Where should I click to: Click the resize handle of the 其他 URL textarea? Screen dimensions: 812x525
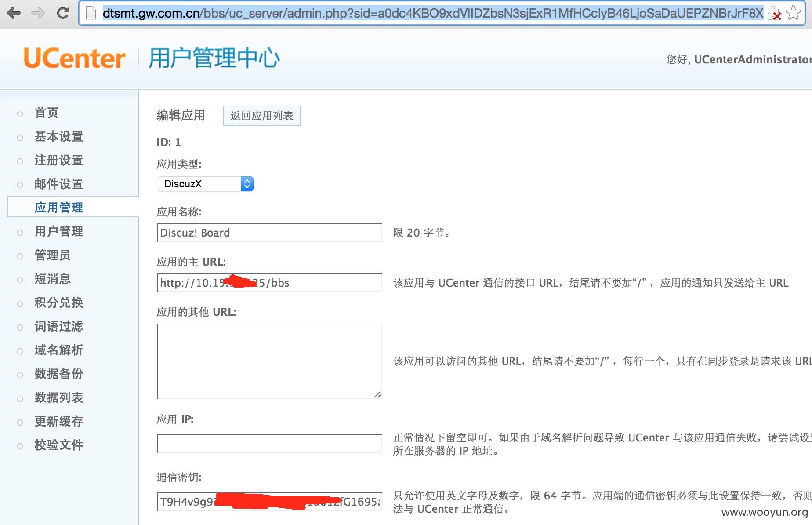pos(377,394)
